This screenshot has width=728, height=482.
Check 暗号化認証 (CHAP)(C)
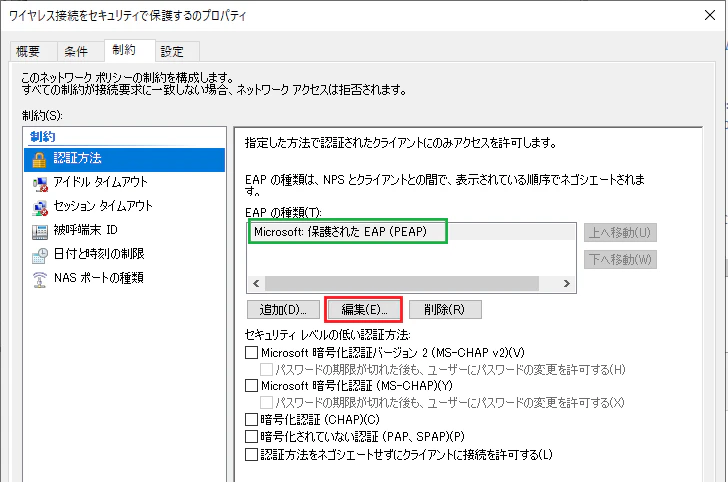(251, 420)
